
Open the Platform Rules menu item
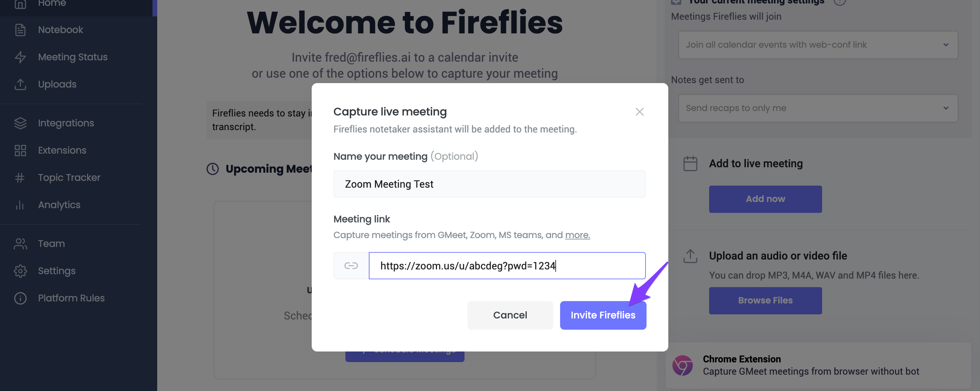click(71, 298)
